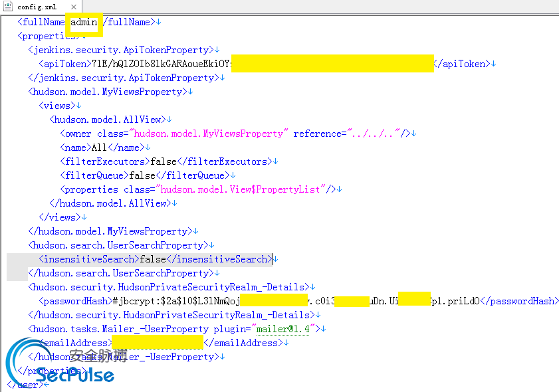559x392 pixels.
Task: Click the jenkins.security.ApiTokenProperty opening tag
Action: (121, 50)
